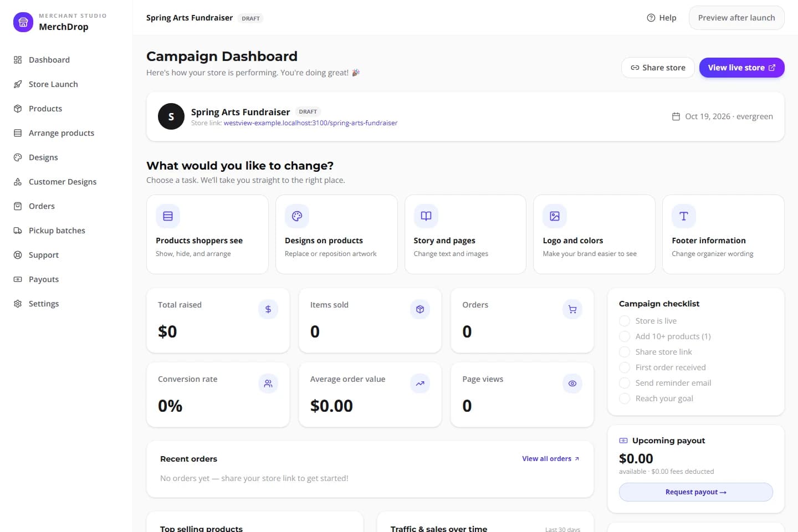
Task: Click the DRAFT badge in the top bar
Action: coord(250,18)
